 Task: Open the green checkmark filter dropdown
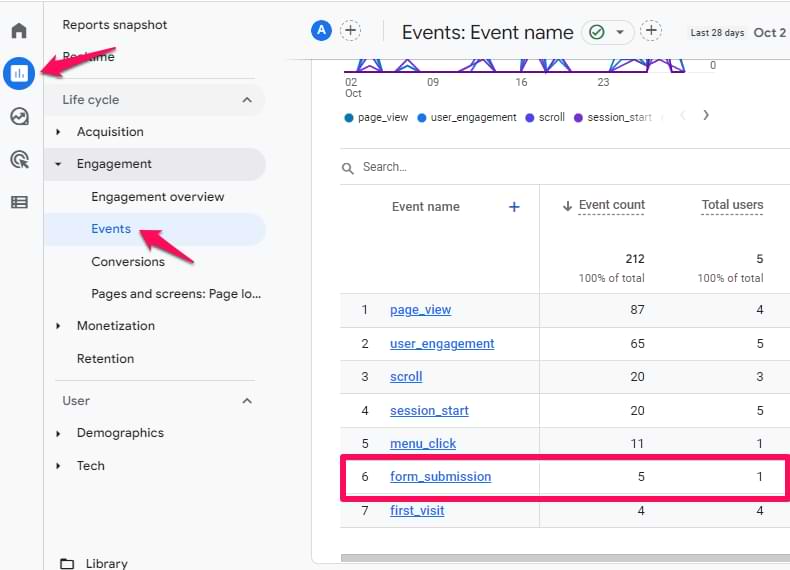(608, 32)
